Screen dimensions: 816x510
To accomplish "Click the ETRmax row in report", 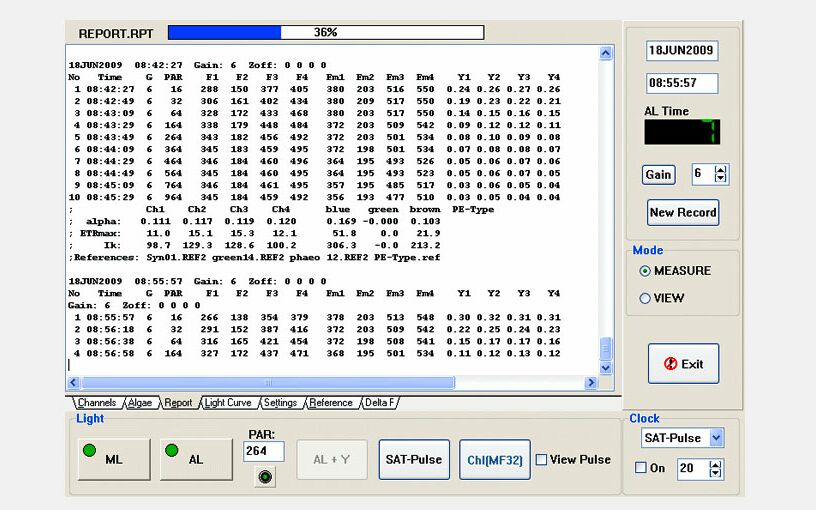I will click(x=254, y=233).
